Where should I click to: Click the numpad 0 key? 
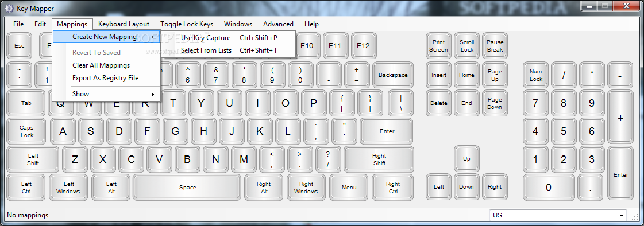point(548,188)
